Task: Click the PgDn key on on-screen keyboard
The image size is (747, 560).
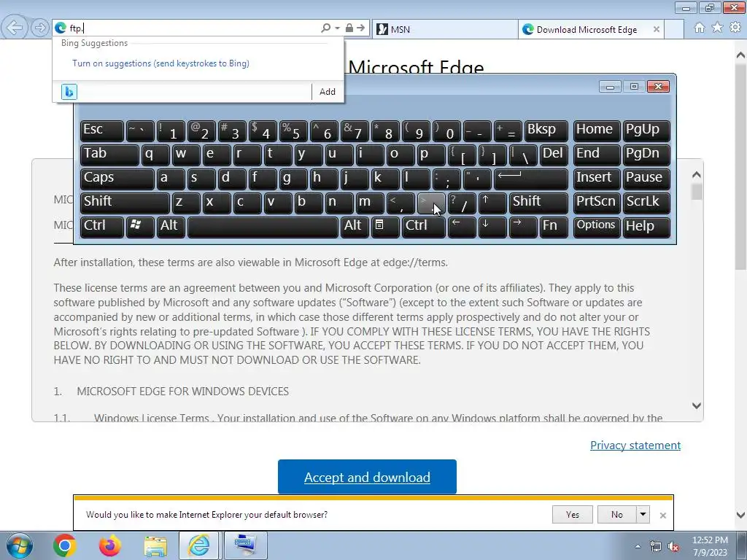Action: pos(646,155)
